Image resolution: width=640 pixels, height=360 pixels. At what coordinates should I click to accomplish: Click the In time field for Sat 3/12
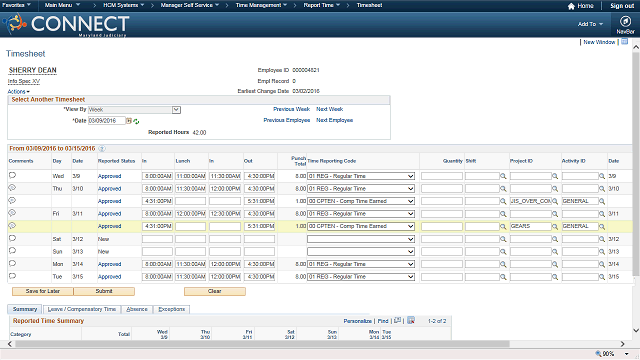point(158,239)
